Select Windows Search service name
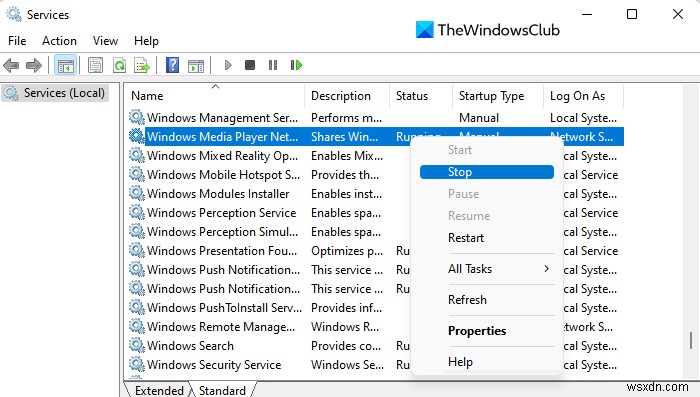Image resolution: width=700 pixels, height=397 pixels. click(x=190, y=346)
